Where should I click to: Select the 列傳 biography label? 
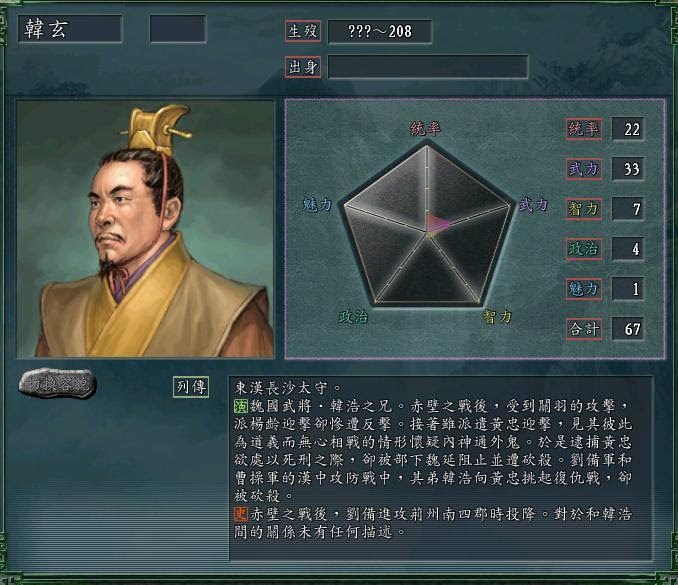tap(191, 387)
